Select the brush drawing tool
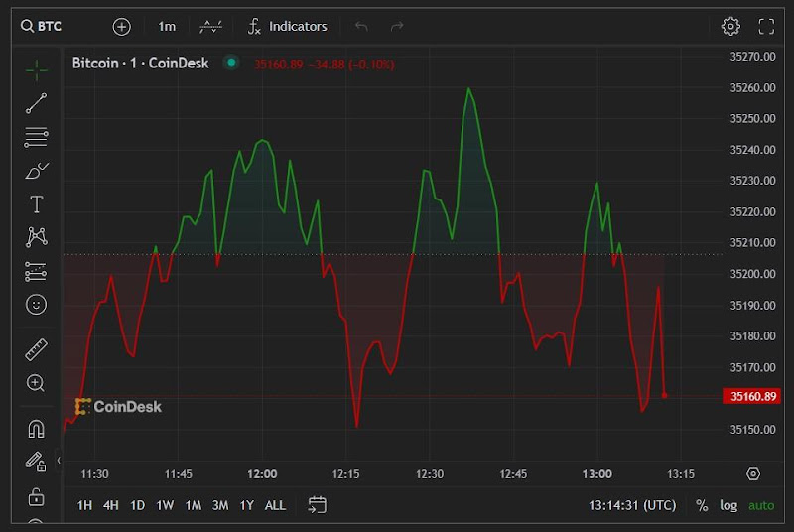The height and width of the screenshot is (532, 794). pyautogui.click(x=36, y=171)
